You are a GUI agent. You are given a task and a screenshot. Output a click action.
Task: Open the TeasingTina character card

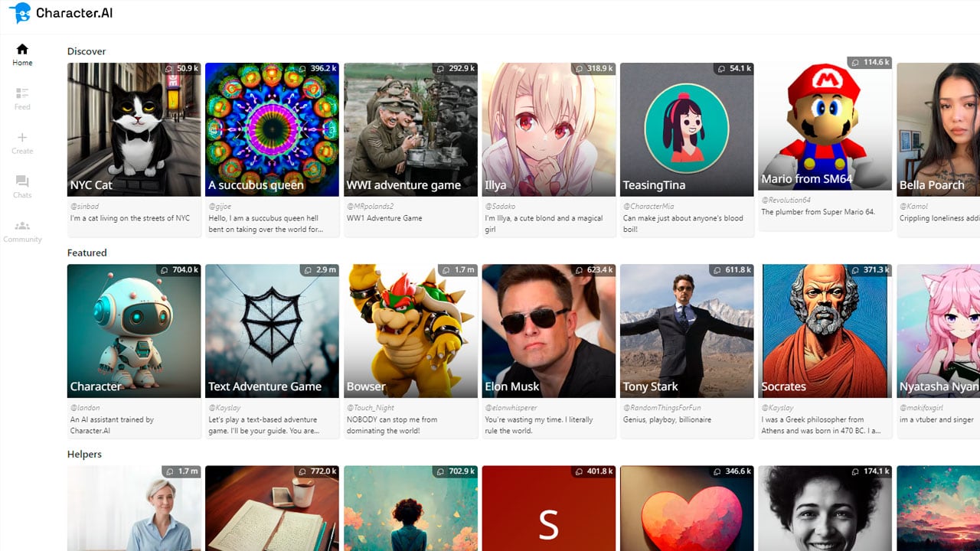[687, 129]
